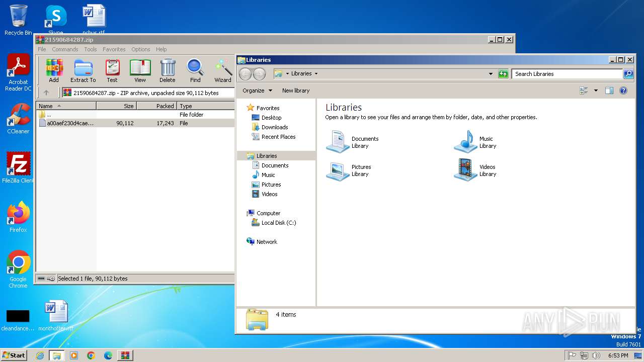Open WinRAR Options menu
Image resolution: width=644 pixels, height=362 pixels.
141,49
